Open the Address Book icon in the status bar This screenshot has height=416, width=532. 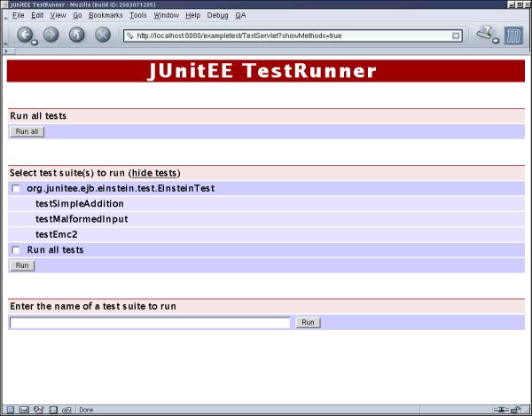tap(53, 410)
